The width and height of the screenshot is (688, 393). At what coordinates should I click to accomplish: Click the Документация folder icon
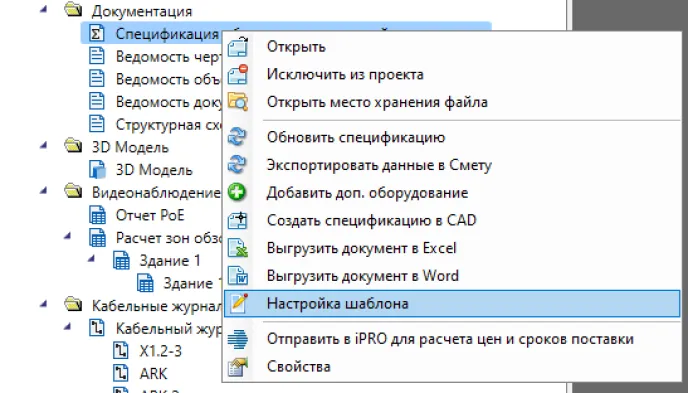coord(73,10)
